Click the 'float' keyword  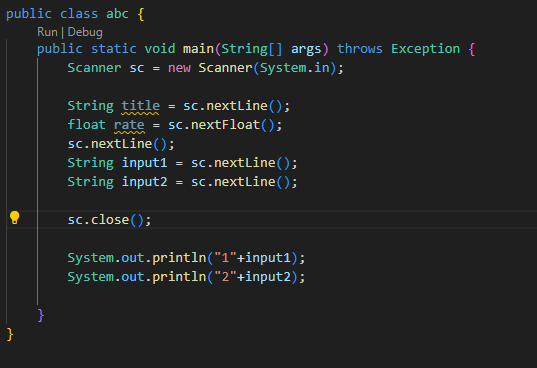(86, 125)
